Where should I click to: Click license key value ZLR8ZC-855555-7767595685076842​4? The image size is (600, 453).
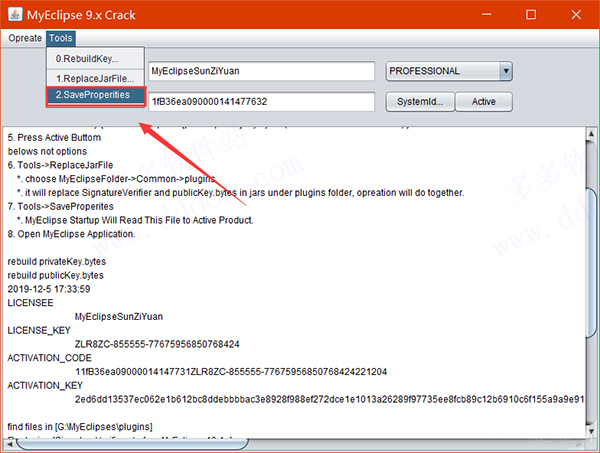point(157,344)
